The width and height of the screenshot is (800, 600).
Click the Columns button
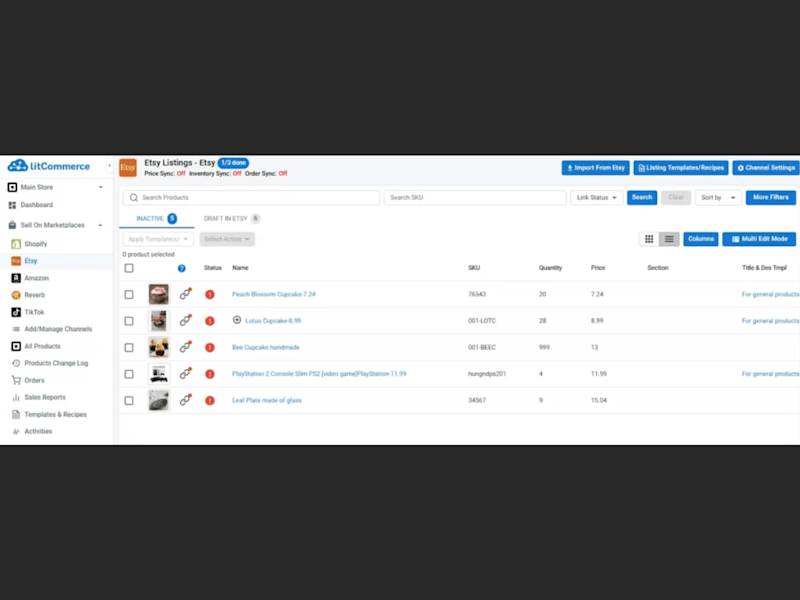(x=701, y=239)
